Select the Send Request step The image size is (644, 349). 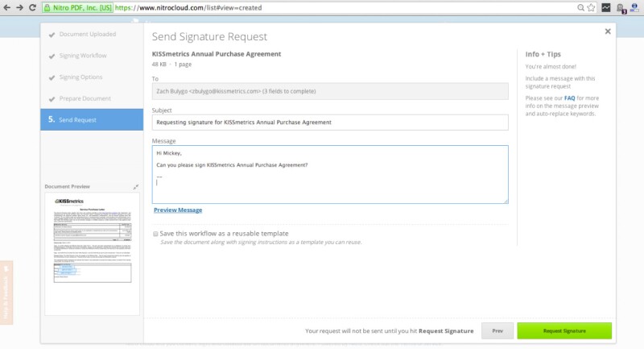[x=77, y=119]
